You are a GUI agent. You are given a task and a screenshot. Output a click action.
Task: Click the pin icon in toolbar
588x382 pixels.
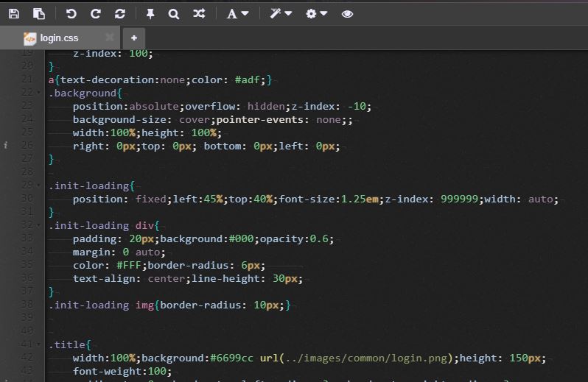150,13
